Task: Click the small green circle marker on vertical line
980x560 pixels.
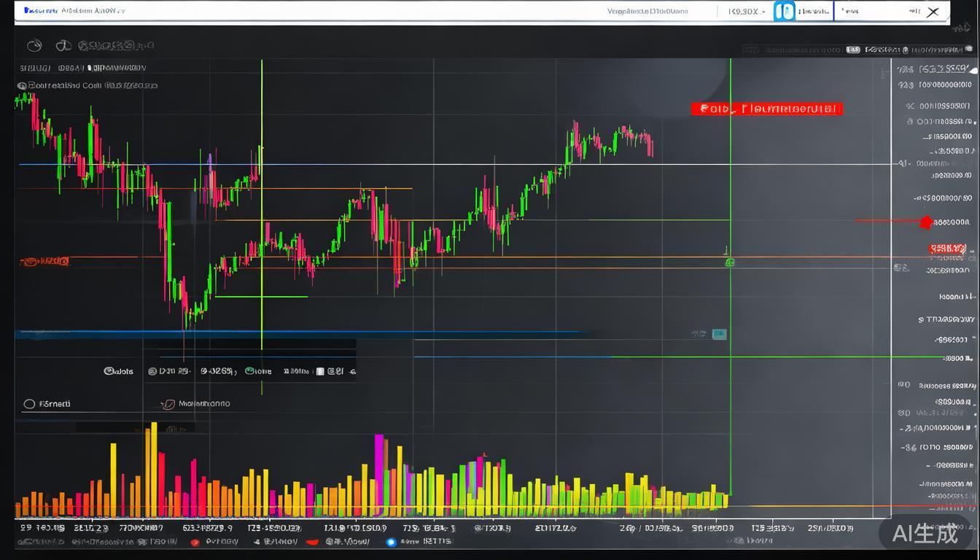Action: (730, 262)
